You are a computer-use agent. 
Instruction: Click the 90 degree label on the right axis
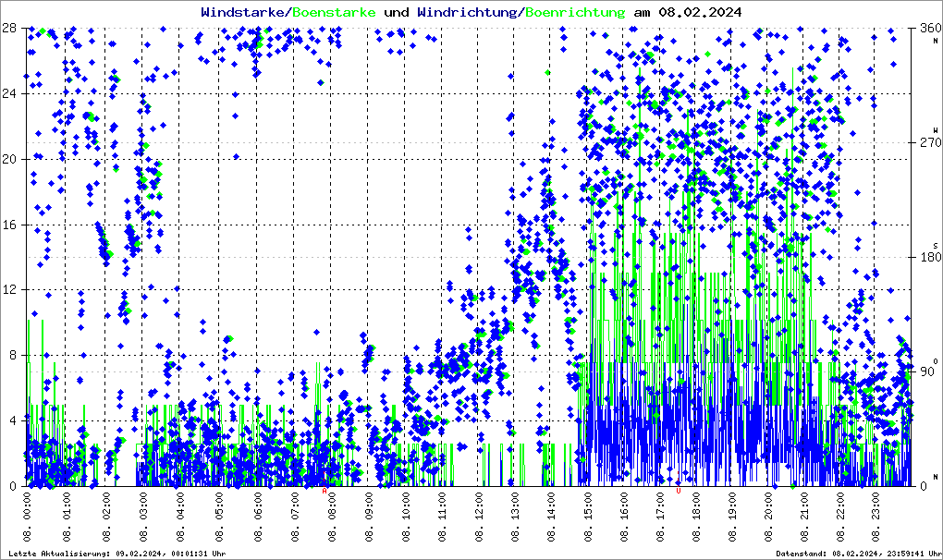[x=925, y=371]
